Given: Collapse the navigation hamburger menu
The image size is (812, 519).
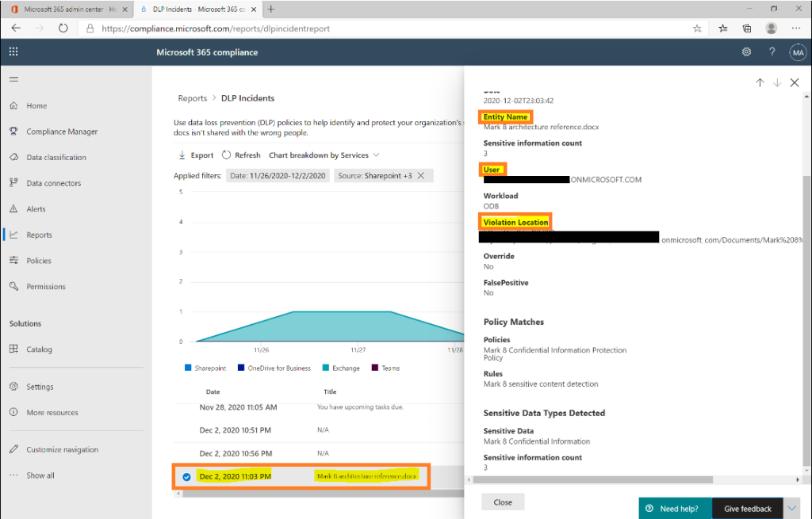Looking at the screenshot, I should (14, 79).
